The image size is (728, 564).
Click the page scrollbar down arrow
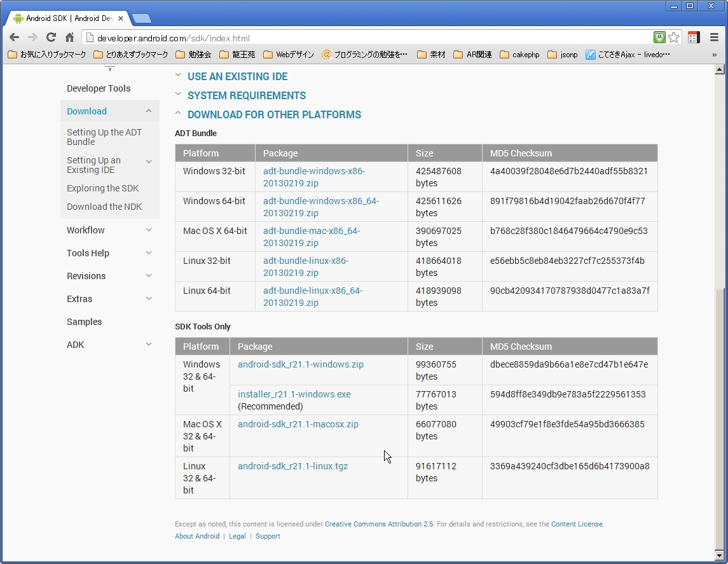[x=720, y=555]
